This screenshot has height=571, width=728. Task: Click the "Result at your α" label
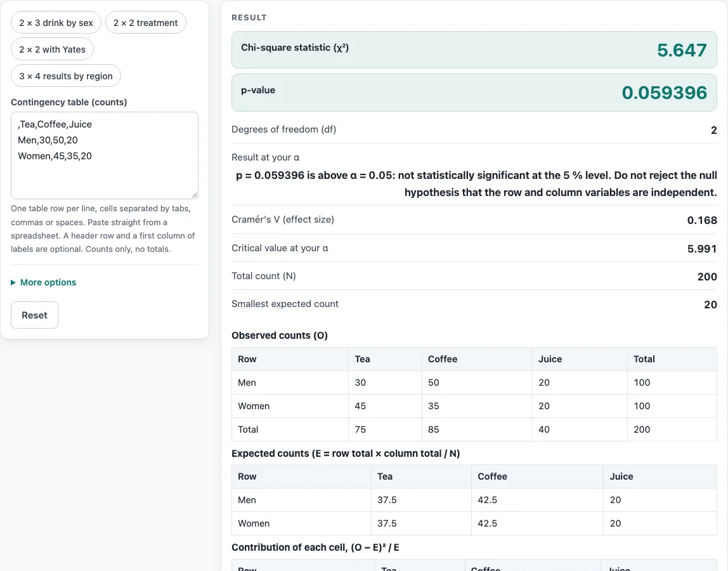pos(266,157)
